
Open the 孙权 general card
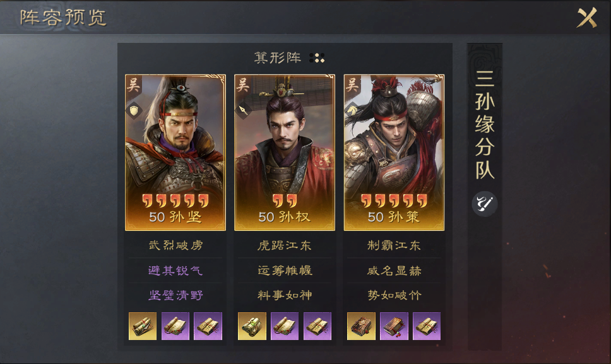click(x=285, y=153)
